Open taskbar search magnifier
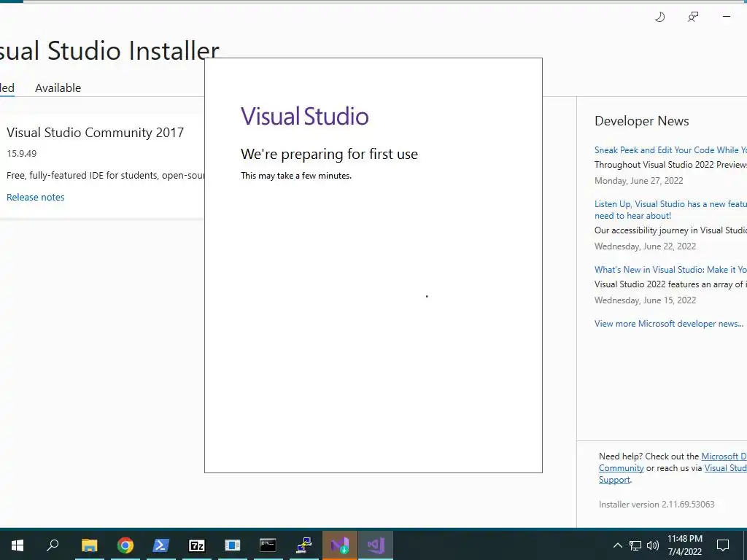 pos(53,545)
